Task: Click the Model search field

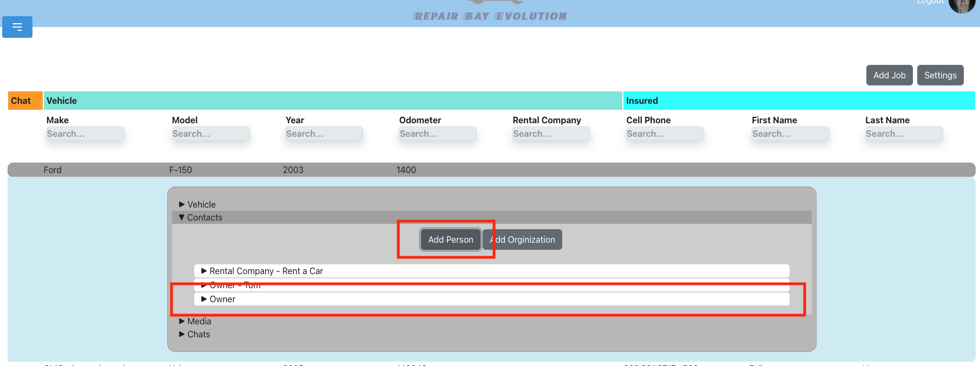Action: 211,134
